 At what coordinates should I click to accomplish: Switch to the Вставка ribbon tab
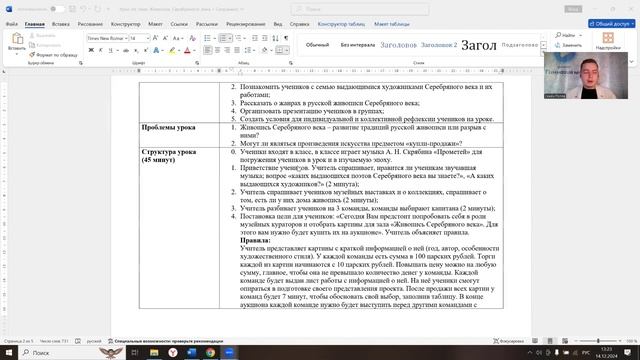tap(61, 24)
